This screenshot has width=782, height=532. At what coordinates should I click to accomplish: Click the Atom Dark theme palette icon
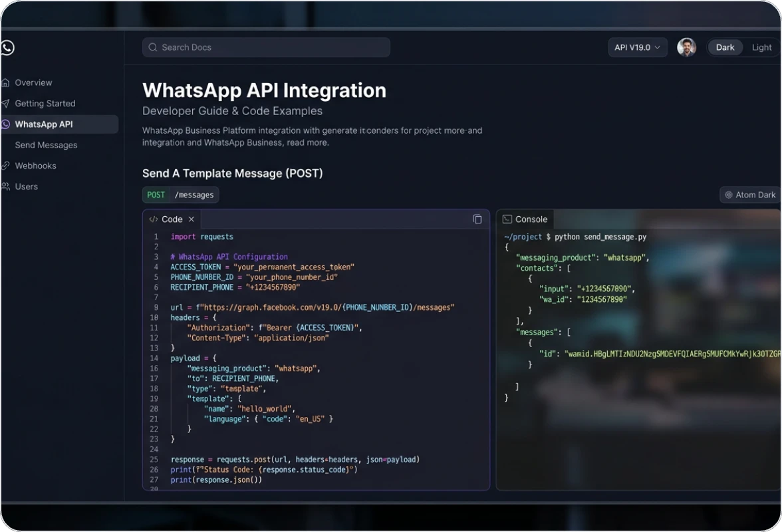click(x=729, y=195)
